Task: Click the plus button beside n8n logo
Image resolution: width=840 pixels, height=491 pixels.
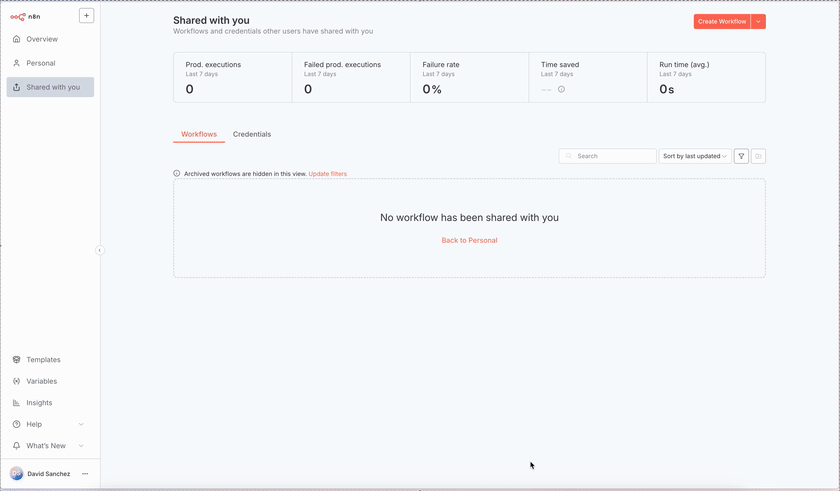Action: 86,16
